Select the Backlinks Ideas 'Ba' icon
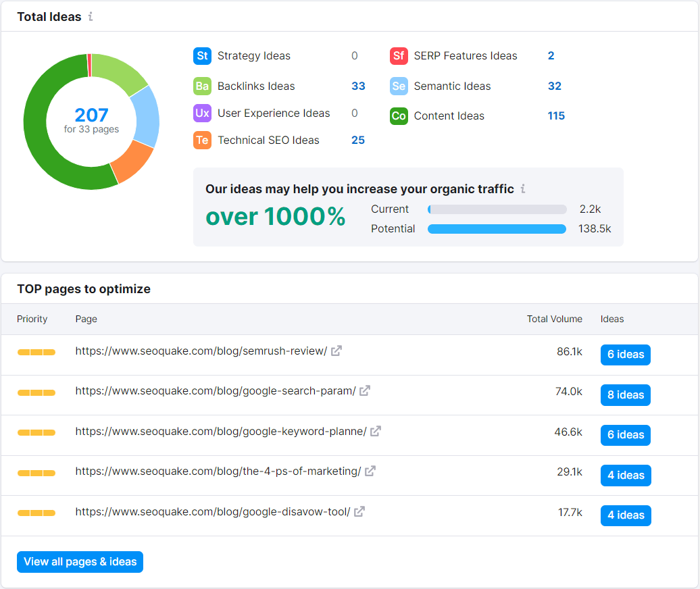This screenshot has height=589, width=700. (202, 86)
